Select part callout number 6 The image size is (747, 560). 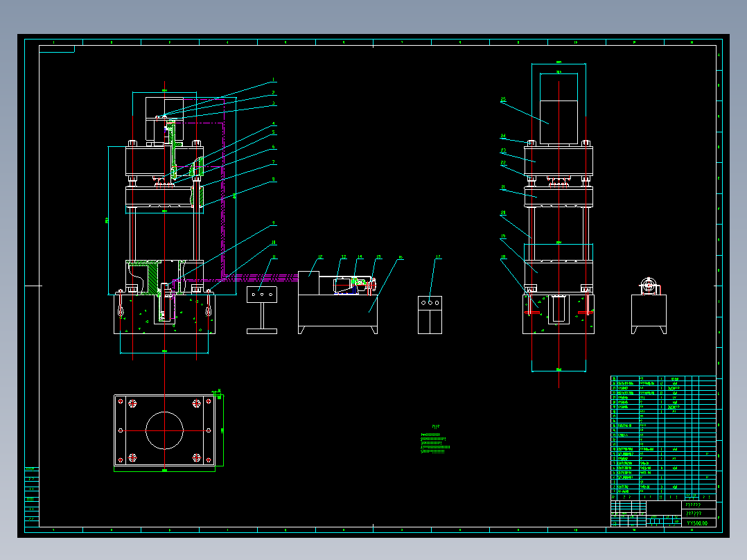(x=273, y=147)
